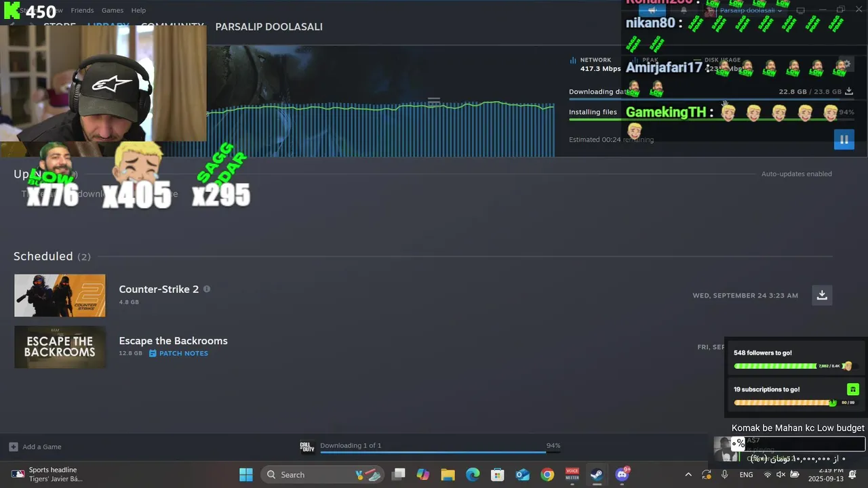Click '4.8 GB' size under Counter-Strike 2
868x488 pixels.
pyautogui.click(x=129, y=302)
